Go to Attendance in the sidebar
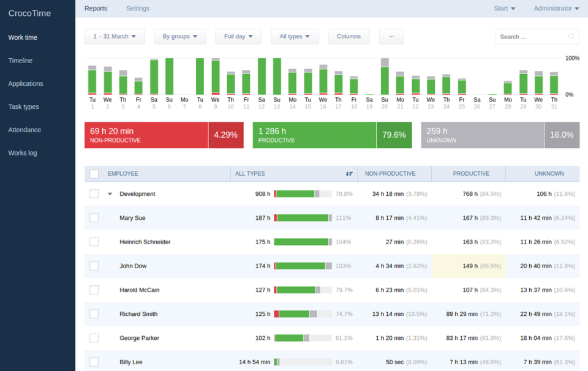 tap(24, 130)
